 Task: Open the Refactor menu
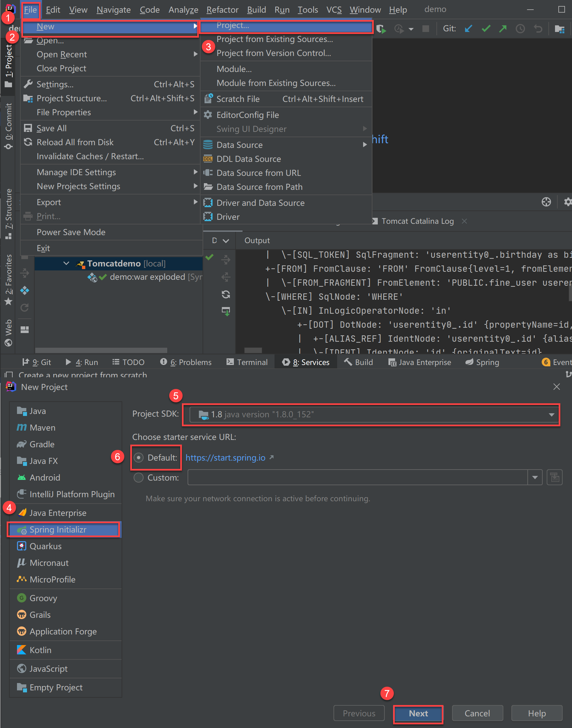point(222,10)
